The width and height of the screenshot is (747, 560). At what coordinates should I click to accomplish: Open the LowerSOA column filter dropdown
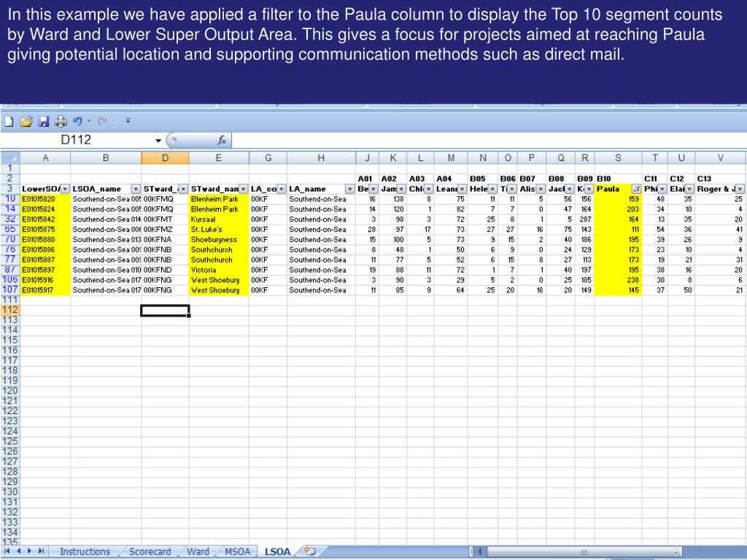coord(65,189)
